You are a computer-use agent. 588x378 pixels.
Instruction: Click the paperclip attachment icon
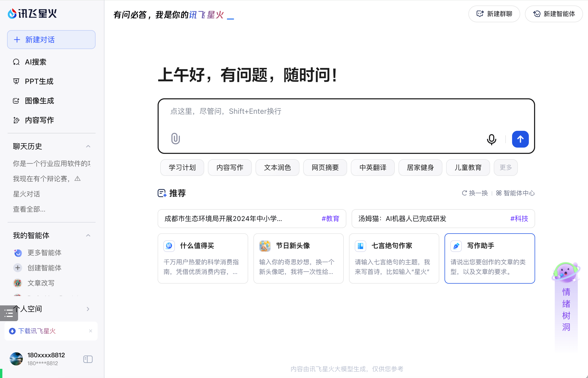(175, 139)
